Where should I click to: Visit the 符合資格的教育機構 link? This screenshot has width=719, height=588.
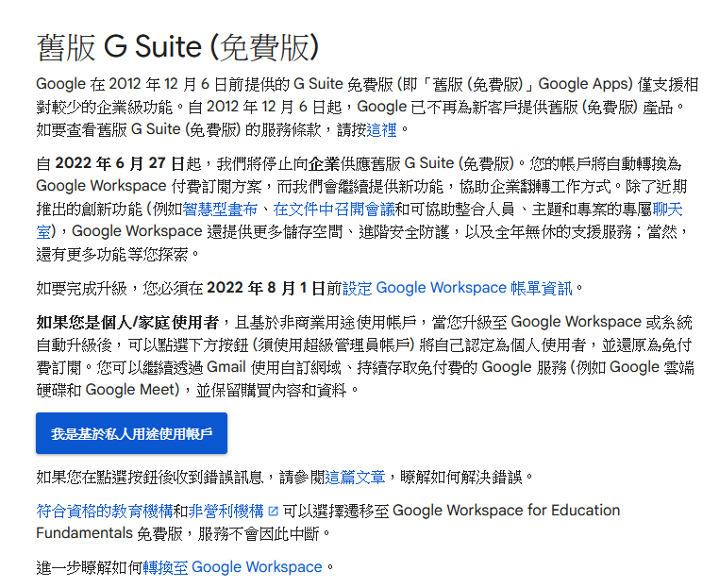[104, 511]
